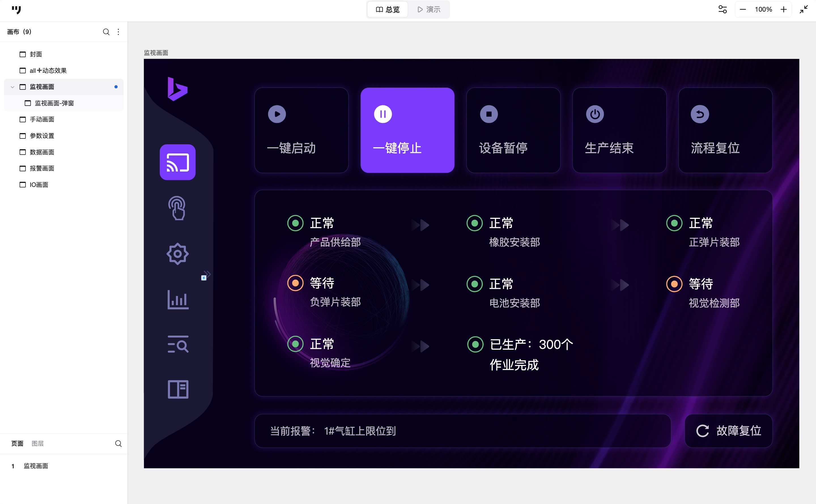Click the stop icon on 设备暂停
The image size is (816, 504).
pyautogui.click(x=489, y=114)
